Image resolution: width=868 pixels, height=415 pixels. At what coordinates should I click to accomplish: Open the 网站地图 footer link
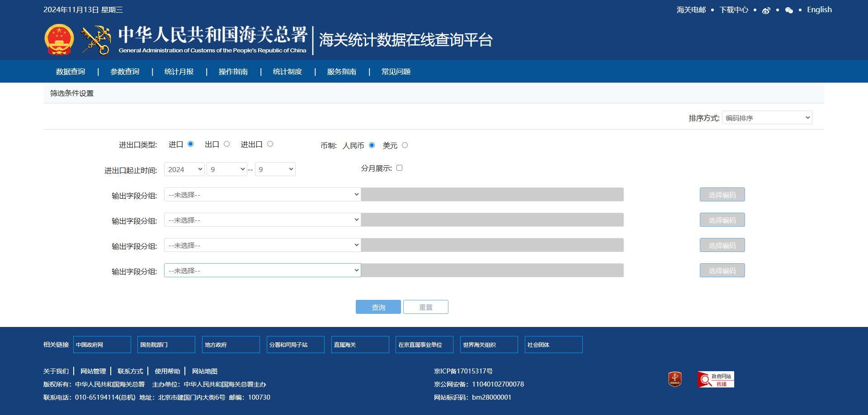pyautogui.click(x=205, y=371)
